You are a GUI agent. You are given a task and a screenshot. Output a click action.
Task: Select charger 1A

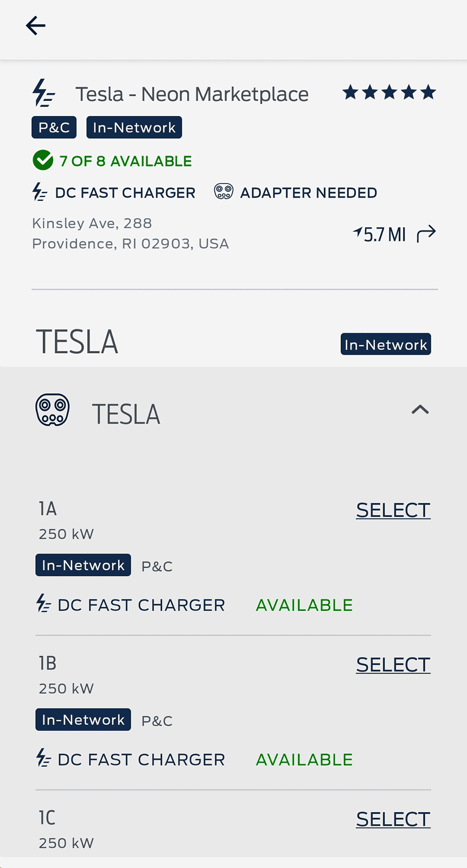pyautogui.click(x=393, y=510)
